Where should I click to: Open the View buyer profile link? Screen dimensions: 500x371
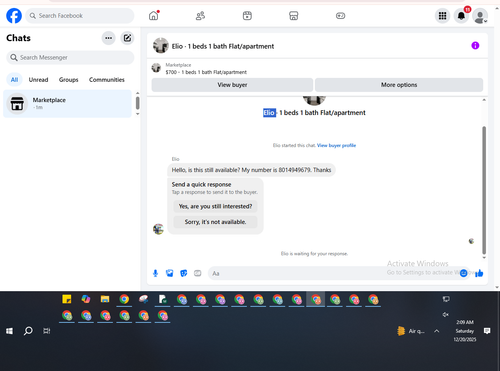336,145
